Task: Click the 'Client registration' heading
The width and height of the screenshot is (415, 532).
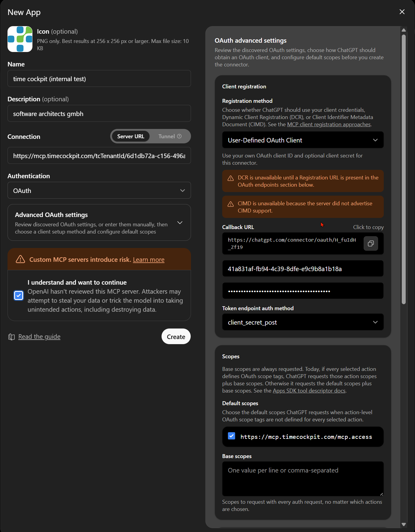Action: point(244,86)
